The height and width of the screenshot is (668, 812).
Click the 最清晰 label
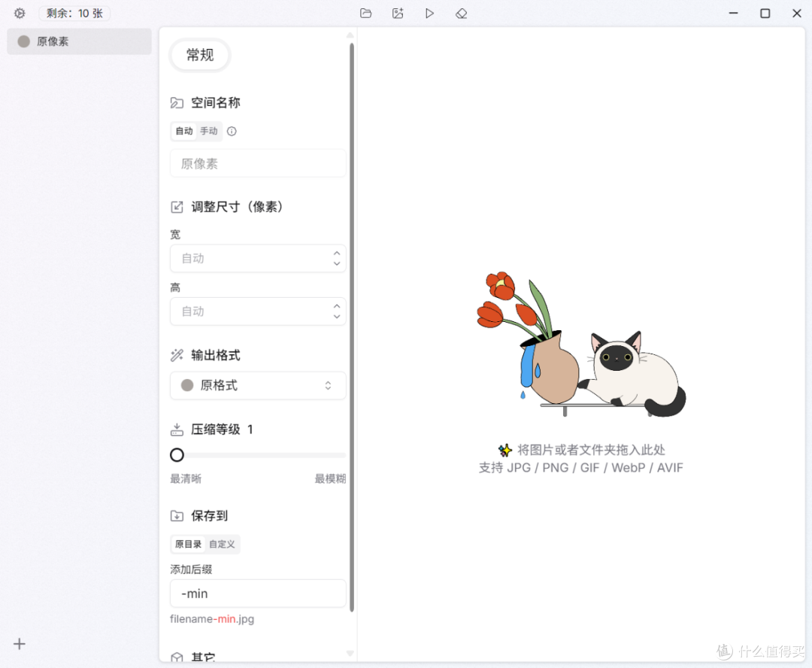pos(186,478)
